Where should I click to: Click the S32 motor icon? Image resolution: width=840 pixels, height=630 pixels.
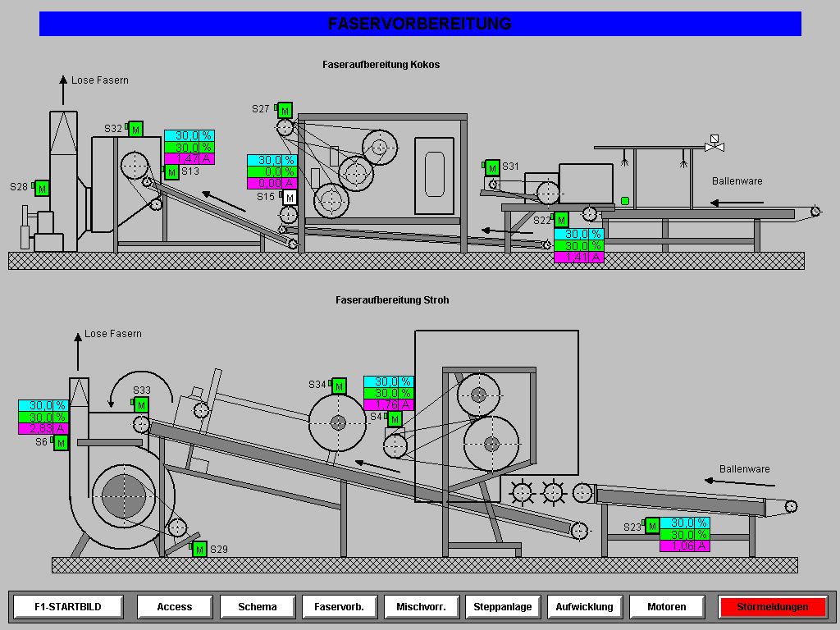(136, 130)
